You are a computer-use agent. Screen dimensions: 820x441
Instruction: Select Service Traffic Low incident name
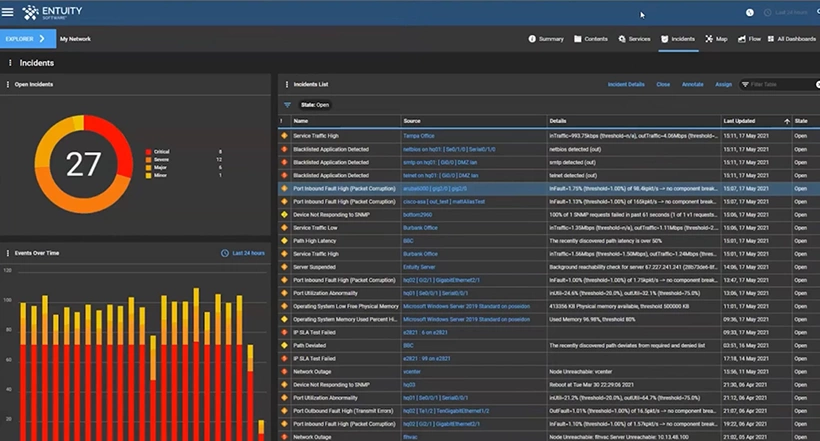[x=315, y=228]
